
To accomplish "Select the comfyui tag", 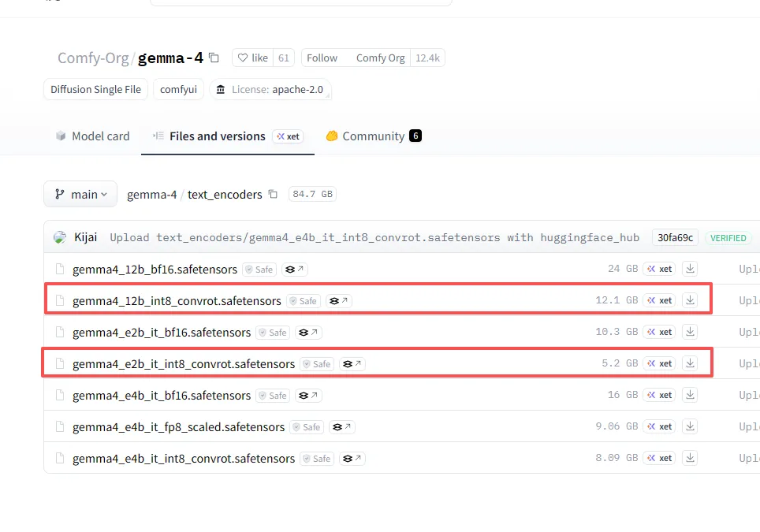I will tap(178, 90).
